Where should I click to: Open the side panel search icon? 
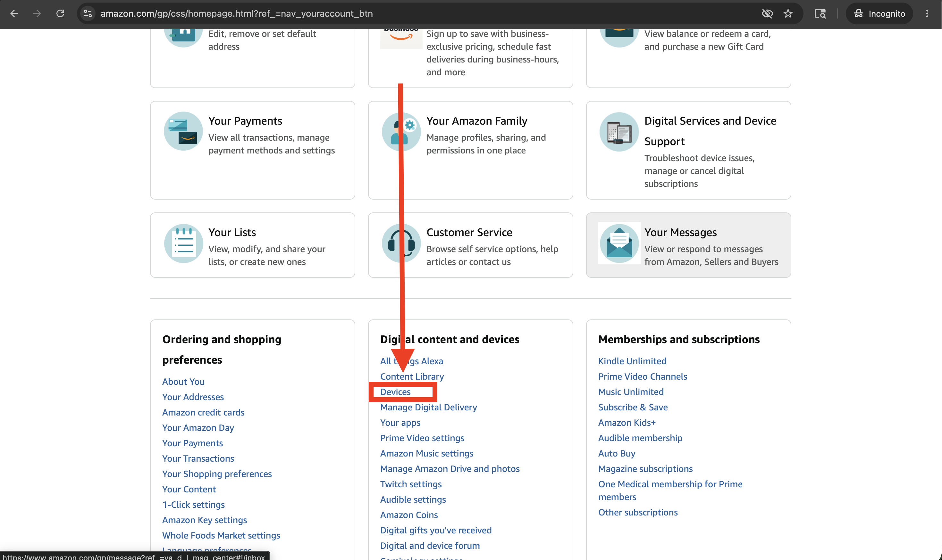(820, 13)
